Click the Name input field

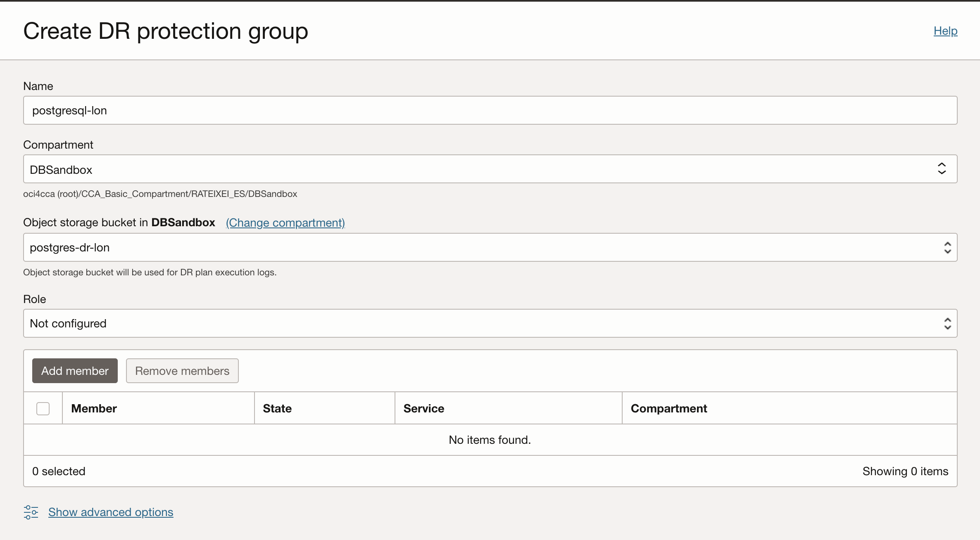tap(490, 110)
